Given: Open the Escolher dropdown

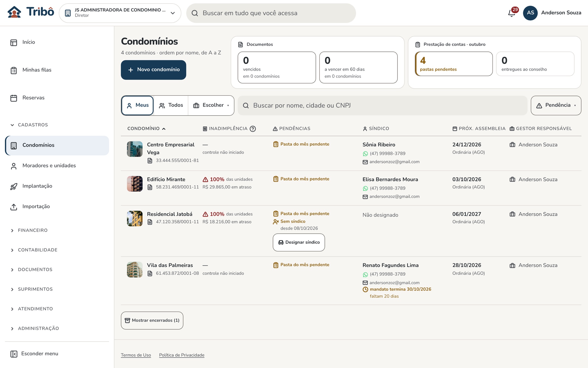Looking at the screenshot, I should pyautogui.click(x=211, y=105).
